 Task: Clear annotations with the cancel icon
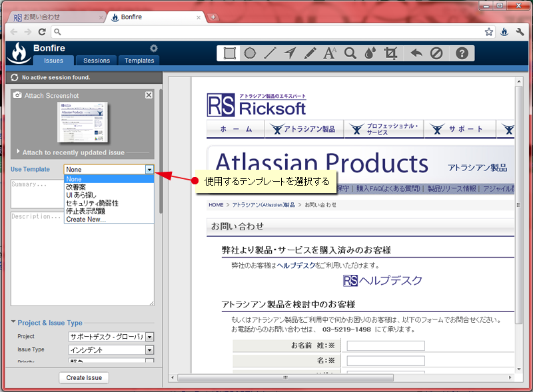pos(436,53)
